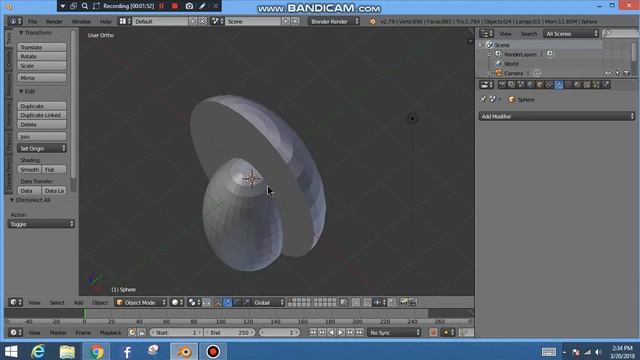Open the Render properties tab icon
Screen dimensions: 640x360
pos(502,84)
